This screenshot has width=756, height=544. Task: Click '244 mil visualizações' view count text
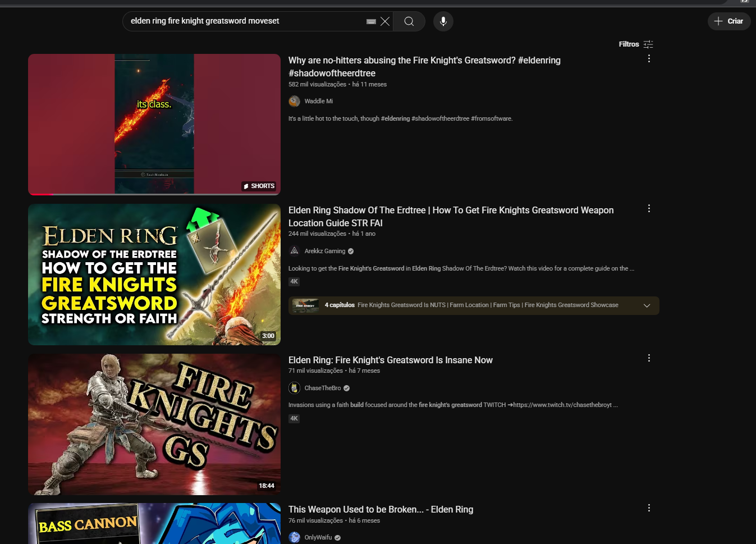click(317, 234)
